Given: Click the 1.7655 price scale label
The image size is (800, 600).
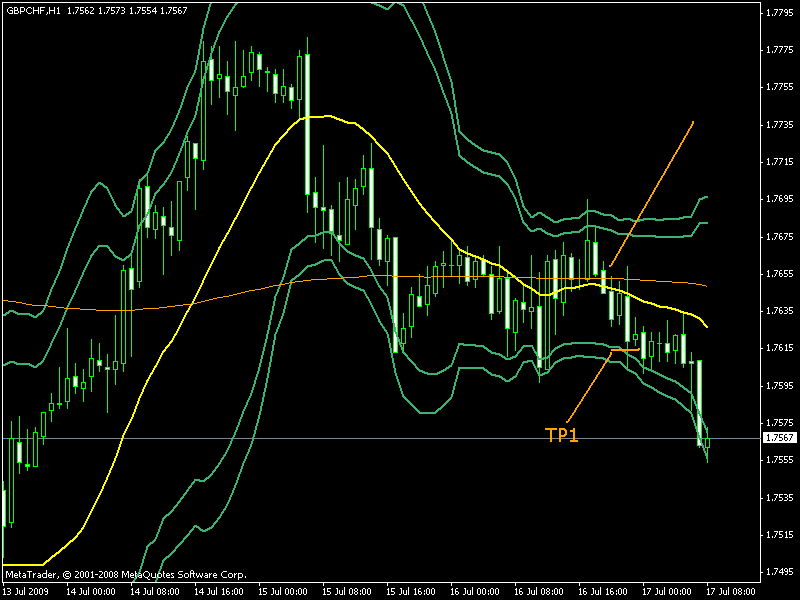Looking at the screenshot, I should 780,273.
